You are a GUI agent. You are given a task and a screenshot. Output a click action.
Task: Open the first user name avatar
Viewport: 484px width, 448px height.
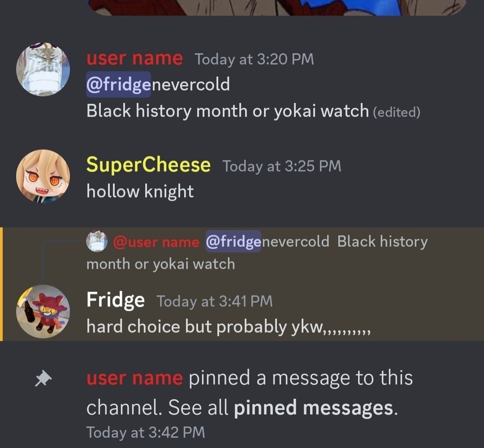43,69
